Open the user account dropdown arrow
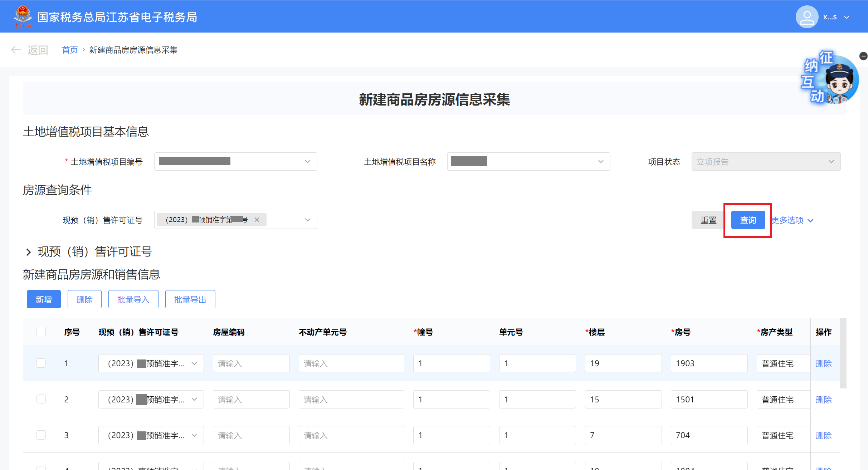The image size is (868, 470). pos(847,17)
